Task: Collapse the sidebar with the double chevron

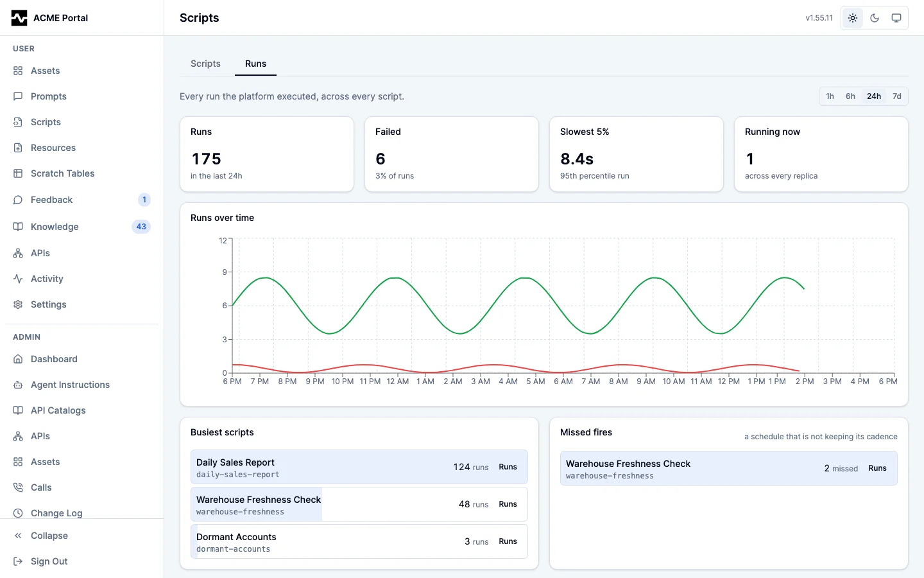Action: [x=18, y=536]
